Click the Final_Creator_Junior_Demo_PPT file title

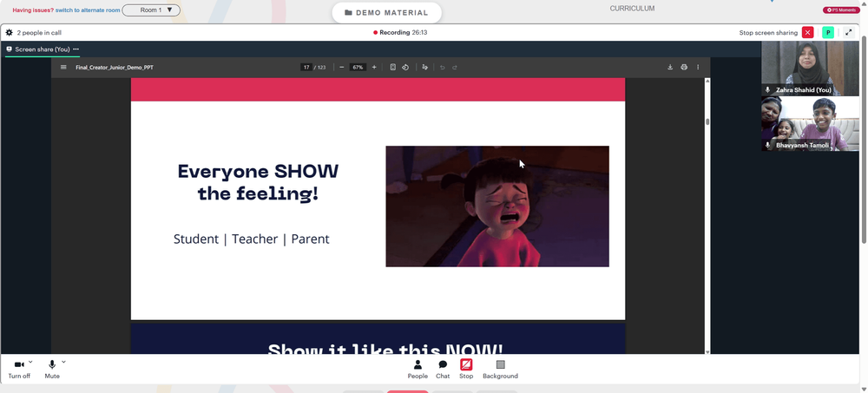[115, 68]
